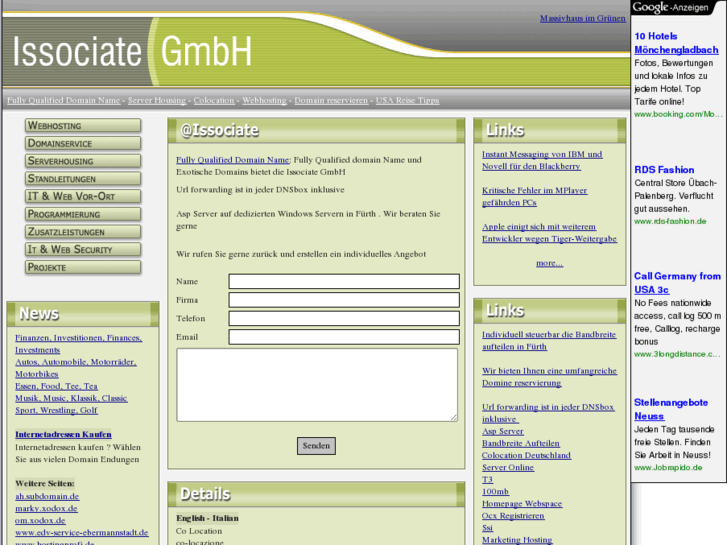
Task: Open the Domainservice menu button
Action: (83, 143)
